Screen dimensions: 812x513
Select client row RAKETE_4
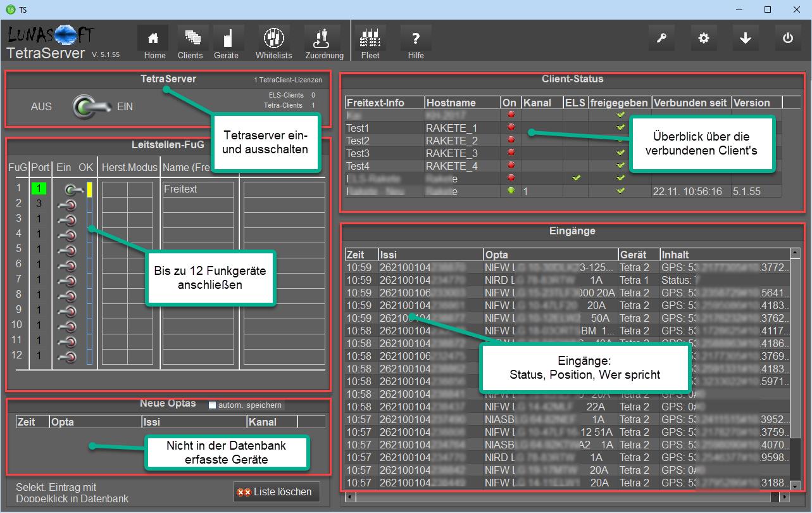point(563,166)
